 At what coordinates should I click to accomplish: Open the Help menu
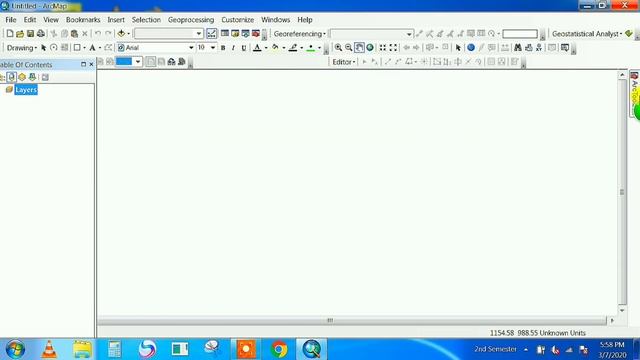click(x=304, y=20)
